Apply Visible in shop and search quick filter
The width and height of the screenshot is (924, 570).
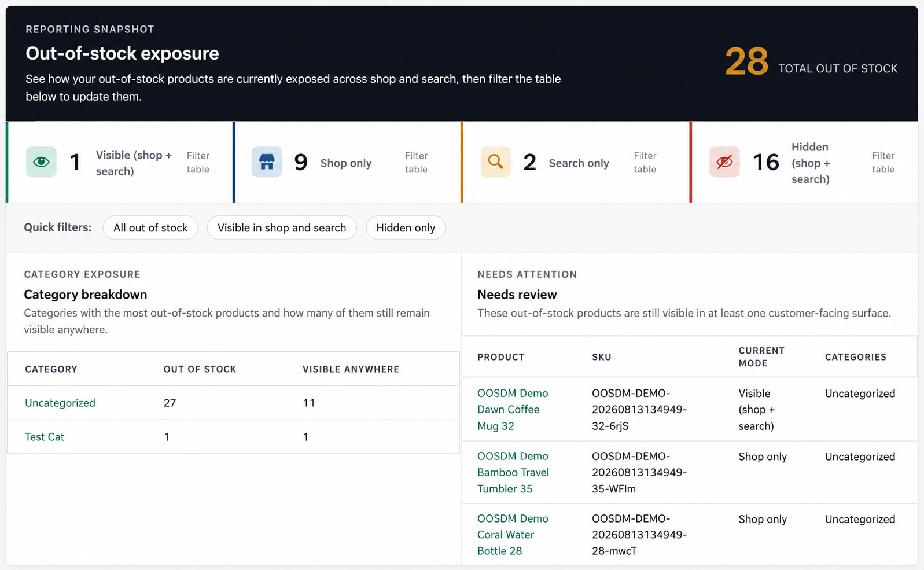(282, 227)
